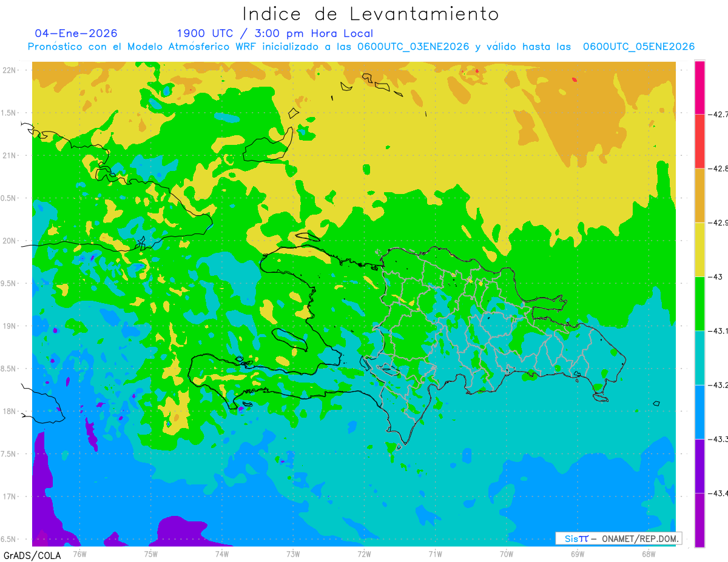Click the '-43.3' color bar value

point(718,439)
